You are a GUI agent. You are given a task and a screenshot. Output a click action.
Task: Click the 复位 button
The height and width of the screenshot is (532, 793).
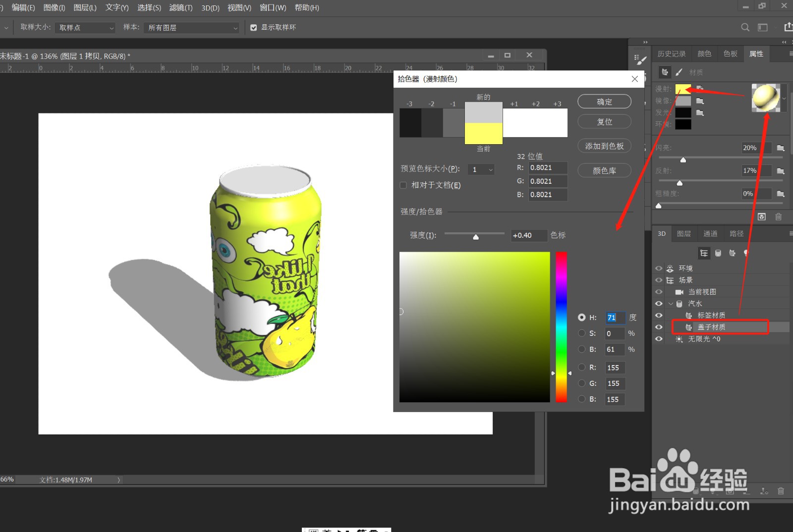[604, 121]
